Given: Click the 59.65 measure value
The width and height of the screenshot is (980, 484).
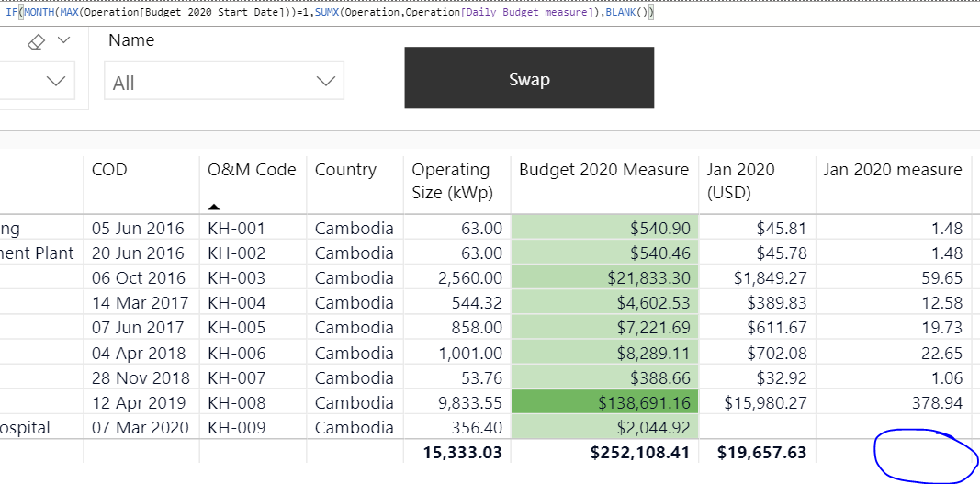Looking at the screenshot, I should click(x=941, y=278).
